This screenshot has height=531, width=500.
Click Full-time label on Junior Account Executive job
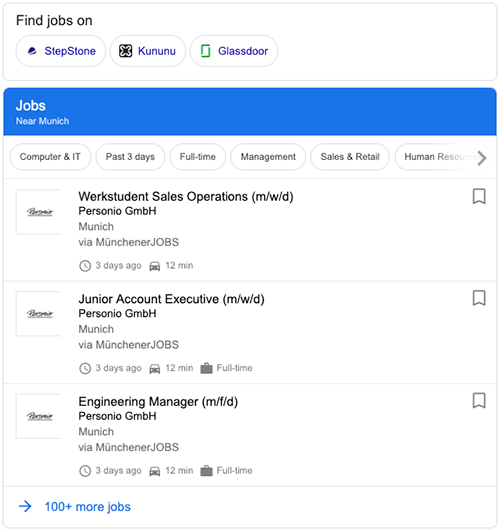tap(234, 368)
